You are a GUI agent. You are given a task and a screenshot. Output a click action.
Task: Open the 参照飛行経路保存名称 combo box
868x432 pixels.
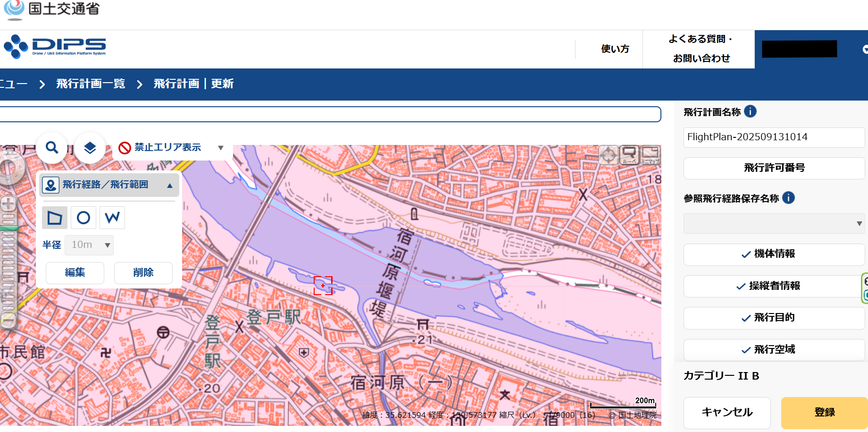[774, 223]
